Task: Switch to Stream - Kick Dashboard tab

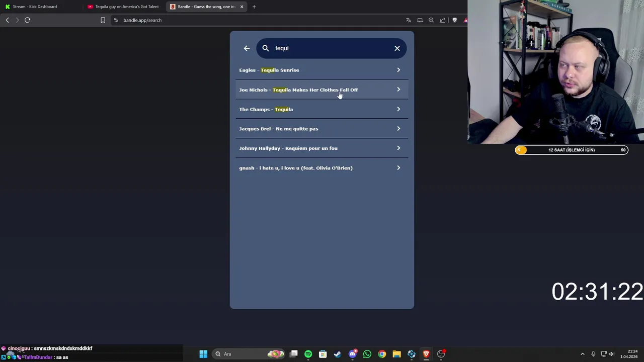Action: click(x=40, y=7)
